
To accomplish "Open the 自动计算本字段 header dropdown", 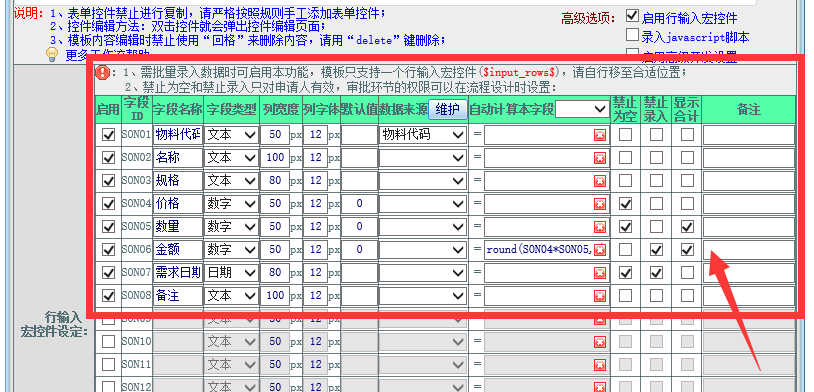I will pos(581,109).
